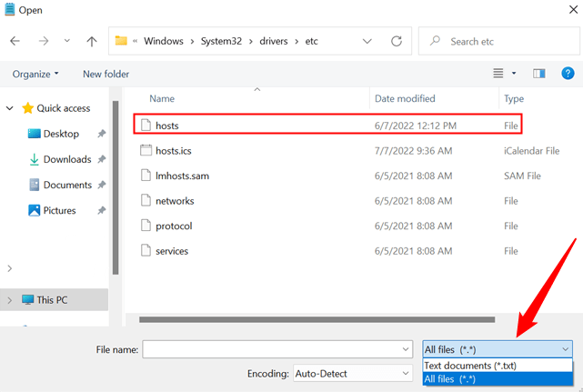Viewport: 583px width, 392px height.
Task: Open the Encoding Auto-Detect dropdown
Action: (353, 373)
